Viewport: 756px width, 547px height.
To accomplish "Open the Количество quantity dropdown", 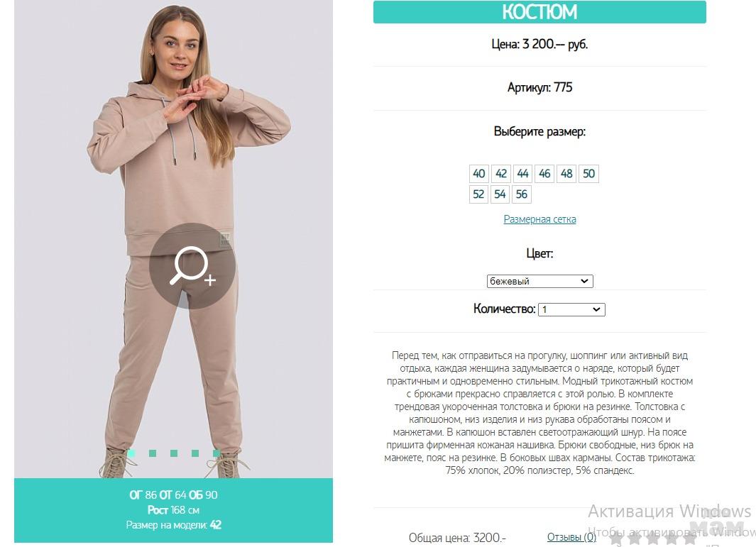I will [x=571, y=309].
